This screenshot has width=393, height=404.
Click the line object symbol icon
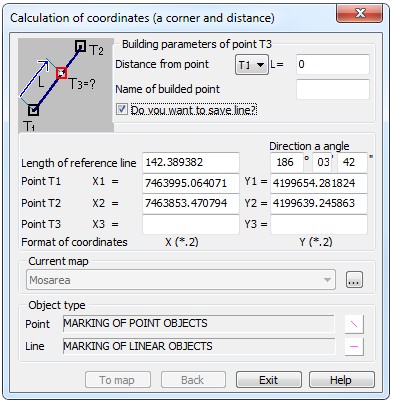(354, 347)
